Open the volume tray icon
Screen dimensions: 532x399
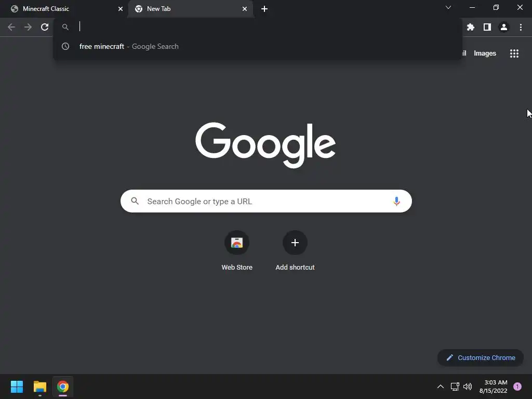[468, 387]
